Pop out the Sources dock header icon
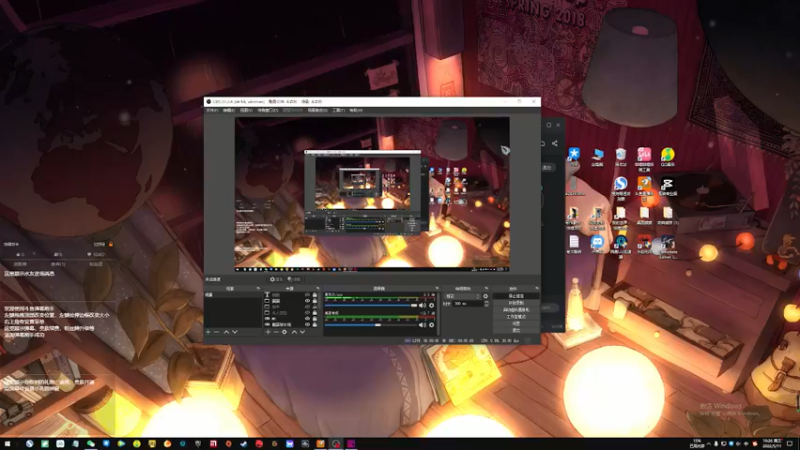The image size is (800, 450). pos(318,288)
